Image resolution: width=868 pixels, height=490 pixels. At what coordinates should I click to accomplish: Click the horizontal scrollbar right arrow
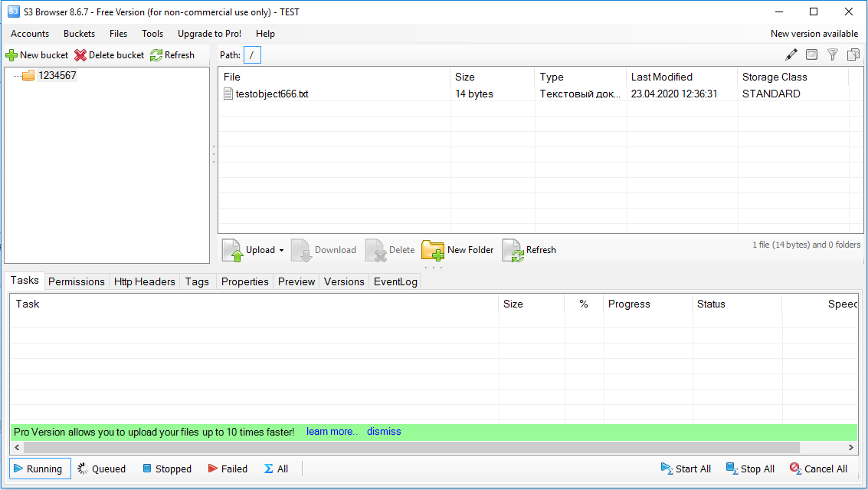click(851, 447)
